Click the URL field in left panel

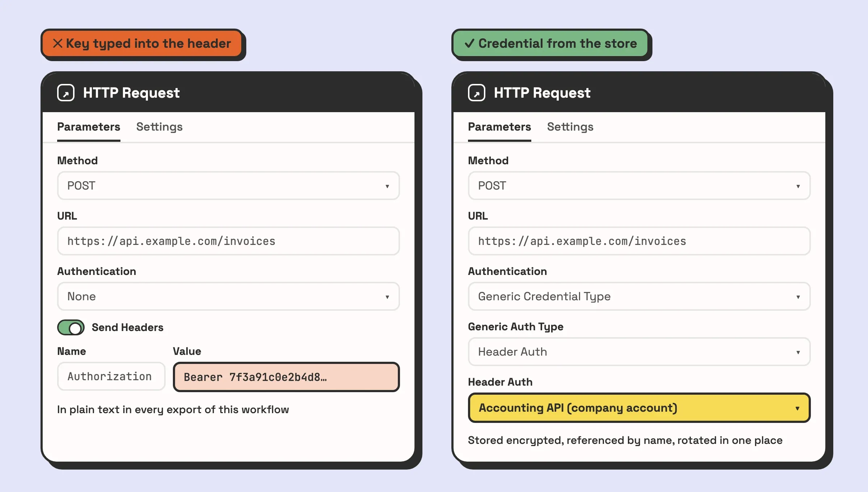pos(229,241)
